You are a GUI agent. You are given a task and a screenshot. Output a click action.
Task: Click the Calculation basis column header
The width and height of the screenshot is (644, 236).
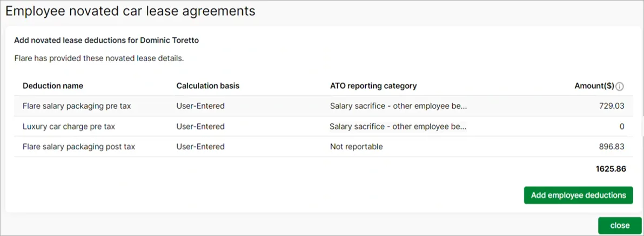(208, 86)
